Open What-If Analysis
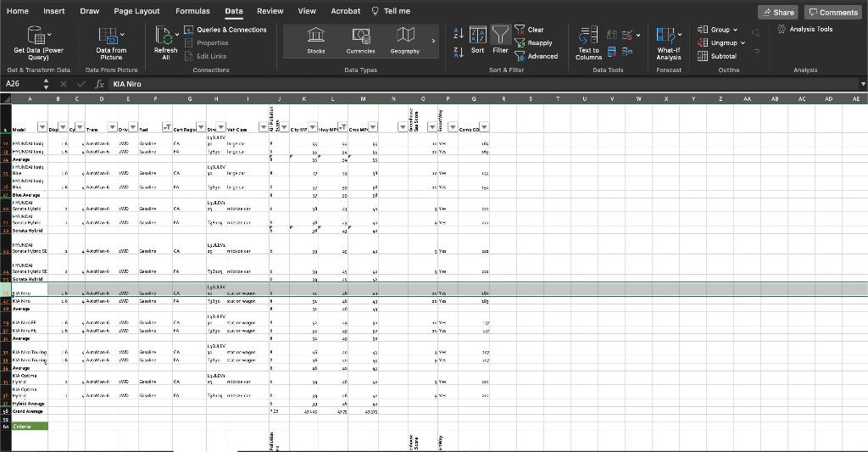 [669, 43]
